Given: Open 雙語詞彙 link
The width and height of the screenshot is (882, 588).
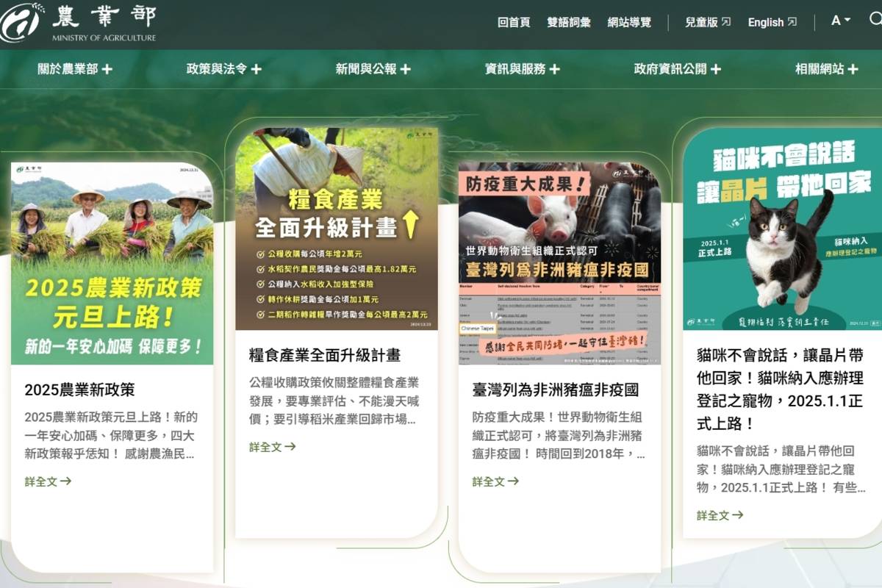Looking at the screenshot, I should (569, 22).
